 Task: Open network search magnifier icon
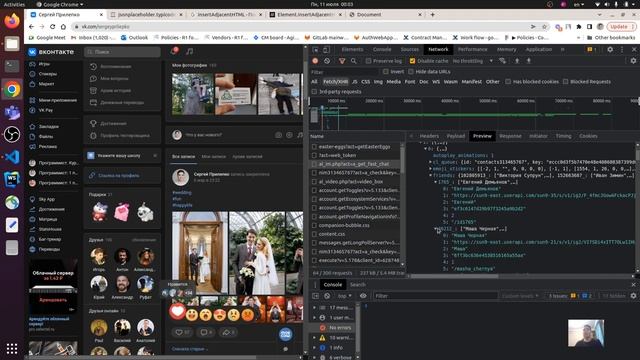(x=353, y=61)
